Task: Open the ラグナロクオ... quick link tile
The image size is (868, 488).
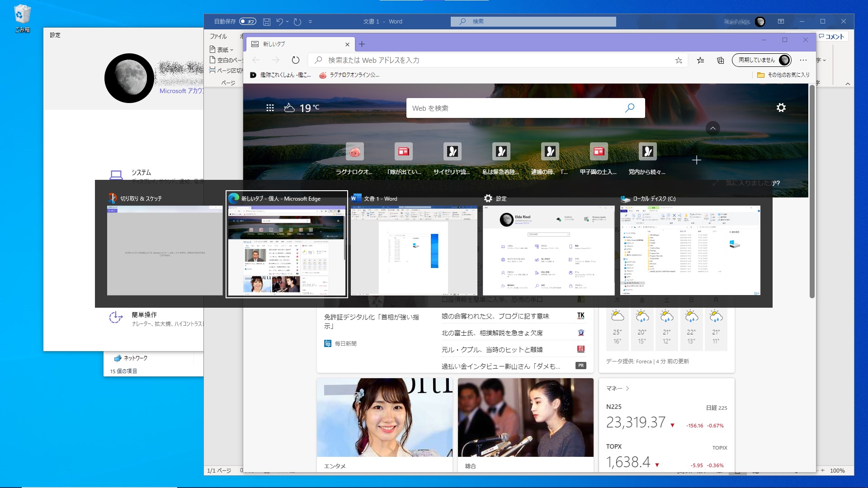Action: pos(354,159)
